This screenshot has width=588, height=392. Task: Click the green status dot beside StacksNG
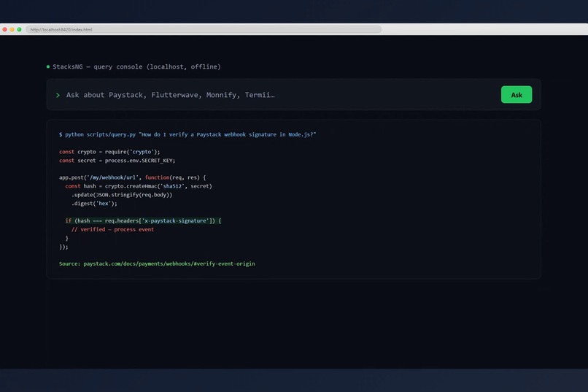[x=48, y=66]
